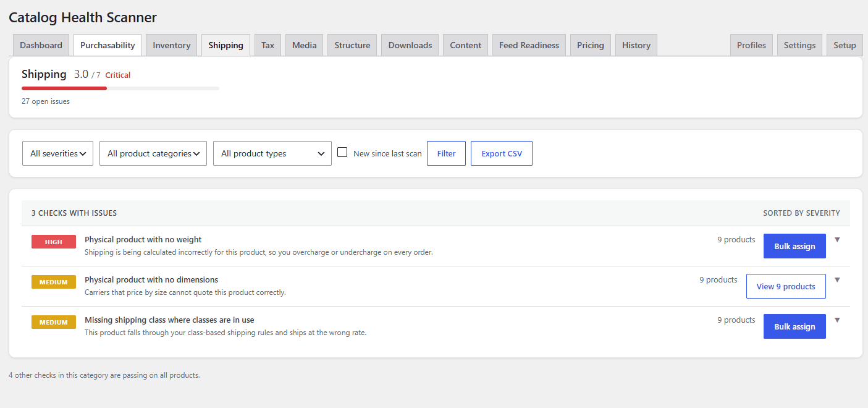This screenshot has width=868, height=408.
Task: Select the Shipping tab
Action: (x=225, y=45)
